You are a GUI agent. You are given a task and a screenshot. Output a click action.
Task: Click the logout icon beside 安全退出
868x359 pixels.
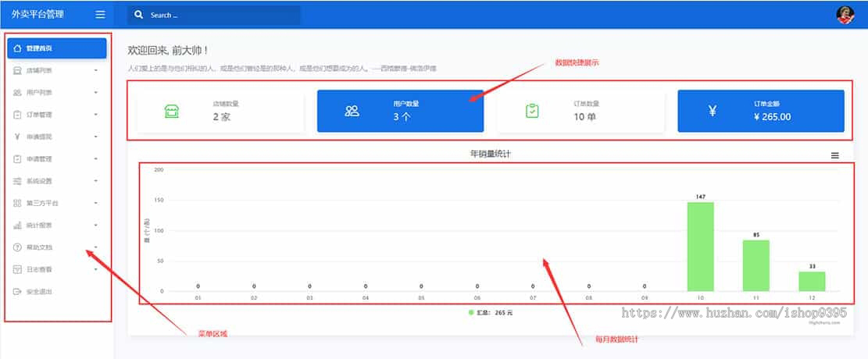pos(17,292)
